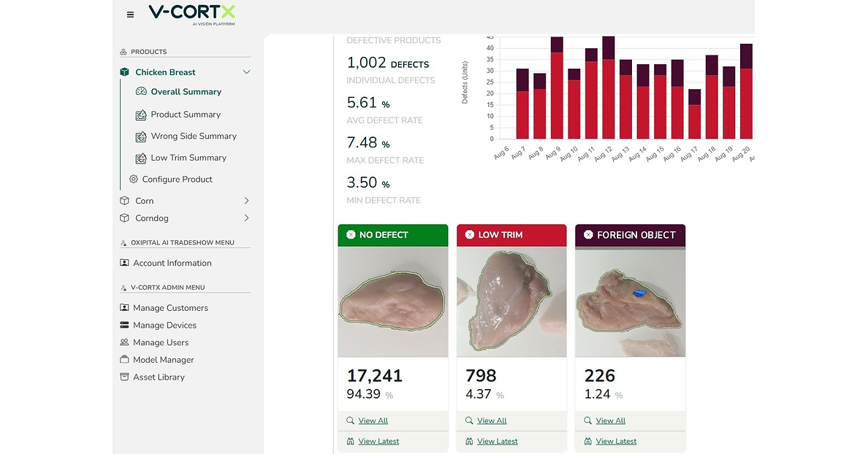The width and height of the screenshot is (868, 454).
Task: Click the Corndog box icon
Action: coord(124,218)
